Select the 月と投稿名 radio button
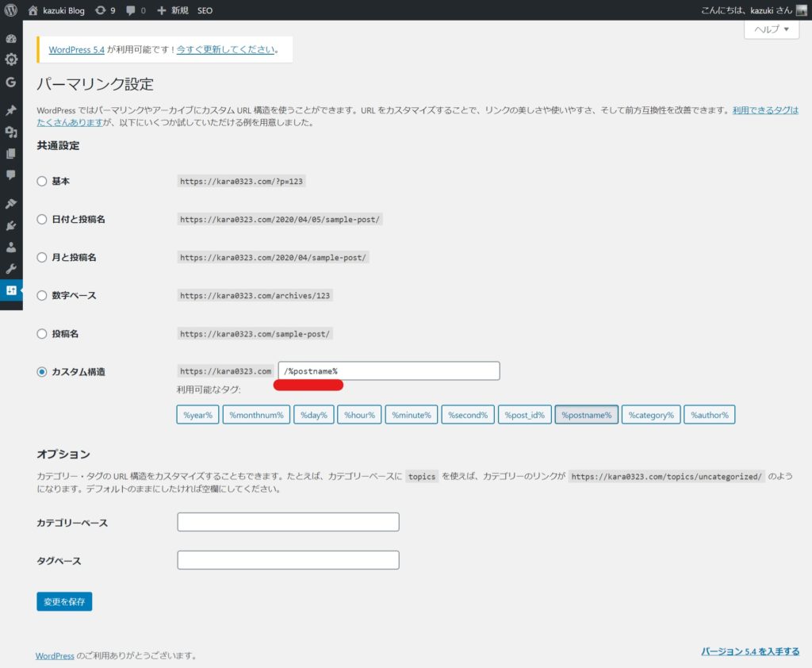812x668 pixels. (42, 257)
